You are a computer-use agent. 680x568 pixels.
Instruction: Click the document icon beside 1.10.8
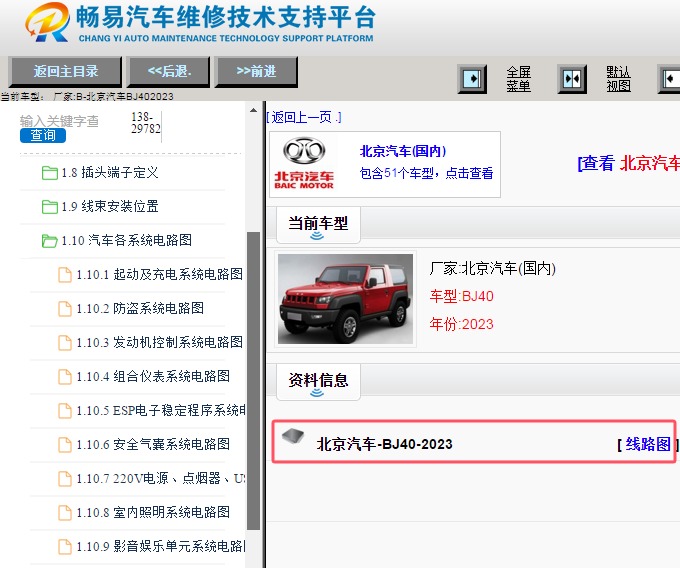(x=65, y=513)
